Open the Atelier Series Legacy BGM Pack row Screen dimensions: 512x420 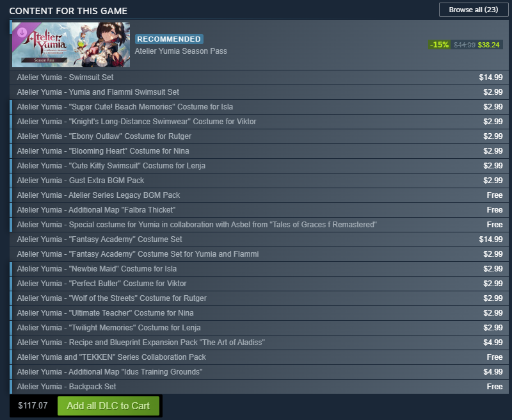[259, 195]
